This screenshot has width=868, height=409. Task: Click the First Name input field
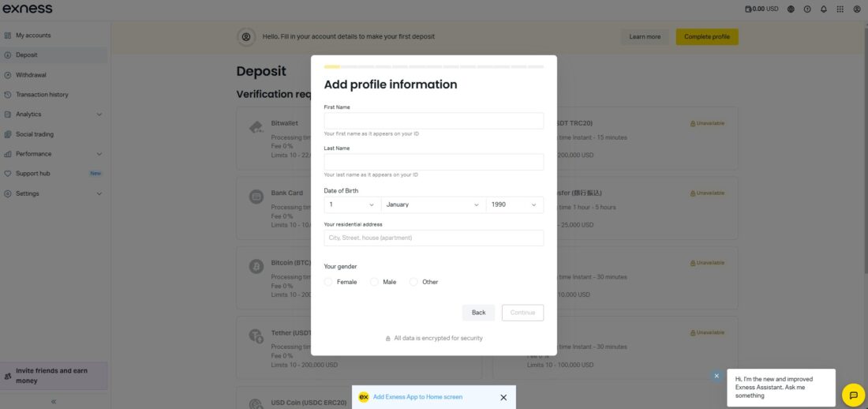(433, 121)
